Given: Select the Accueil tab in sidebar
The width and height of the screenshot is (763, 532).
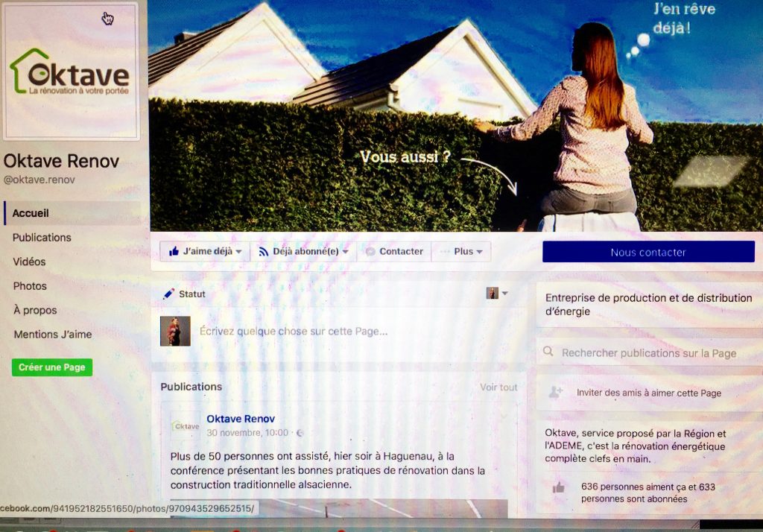Looking at the screenshot, I should pos(72,213).
